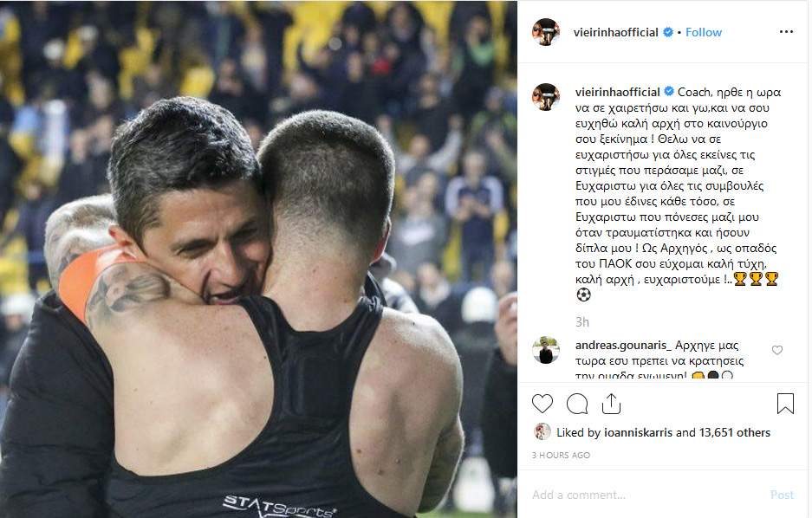Click the small liker avatar next to Liked by
This screenshot has height=518, width=812.
pos(542,431)
